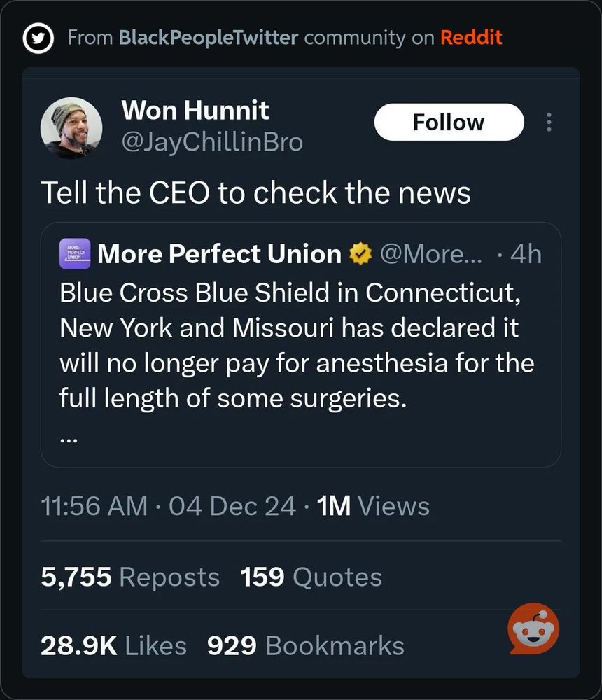Image resolution: width=602 pixels, height=700 pixels.
Task: Open the quoted tweet's 4h timestamp
Action: click(x=526, y=254)
